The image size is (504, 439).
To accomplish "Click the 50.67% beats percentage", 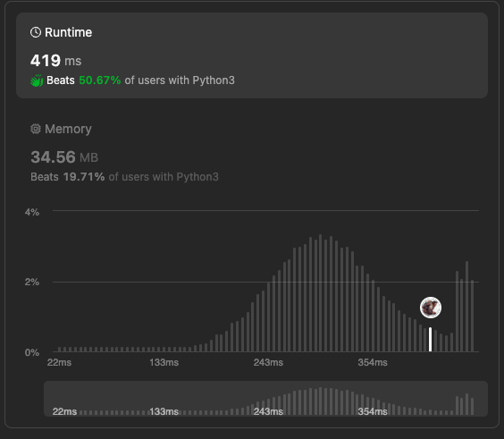I will pos(100,80).
